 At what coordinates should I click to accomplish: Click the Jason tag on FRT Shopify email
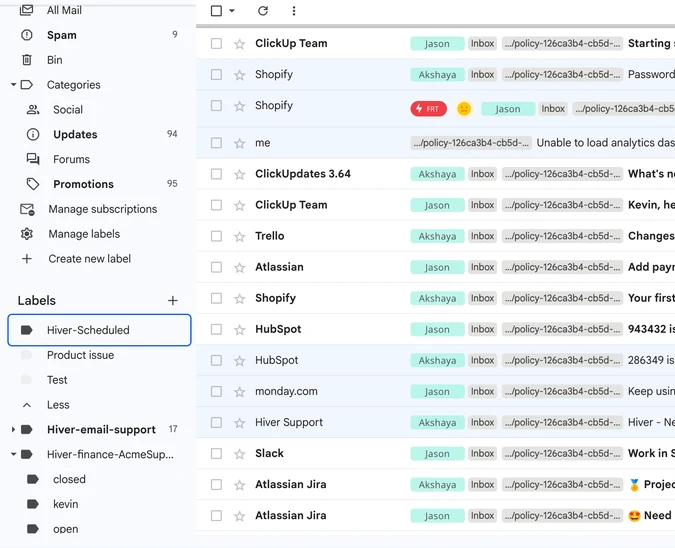tap(508, 109)
